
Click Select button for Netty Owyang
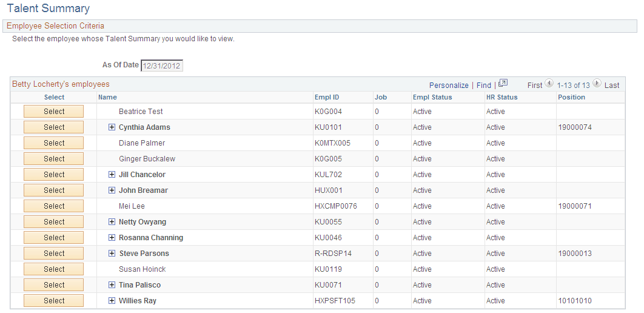pyautogui.click(x=54, y=222)
